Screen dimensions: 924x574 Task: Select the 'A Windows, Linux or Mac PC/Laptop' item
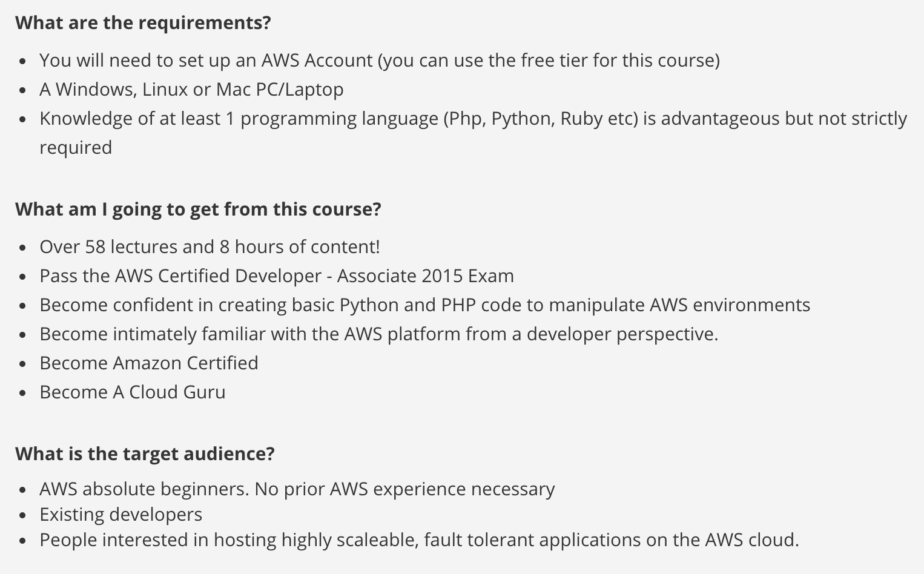point(191,90)
